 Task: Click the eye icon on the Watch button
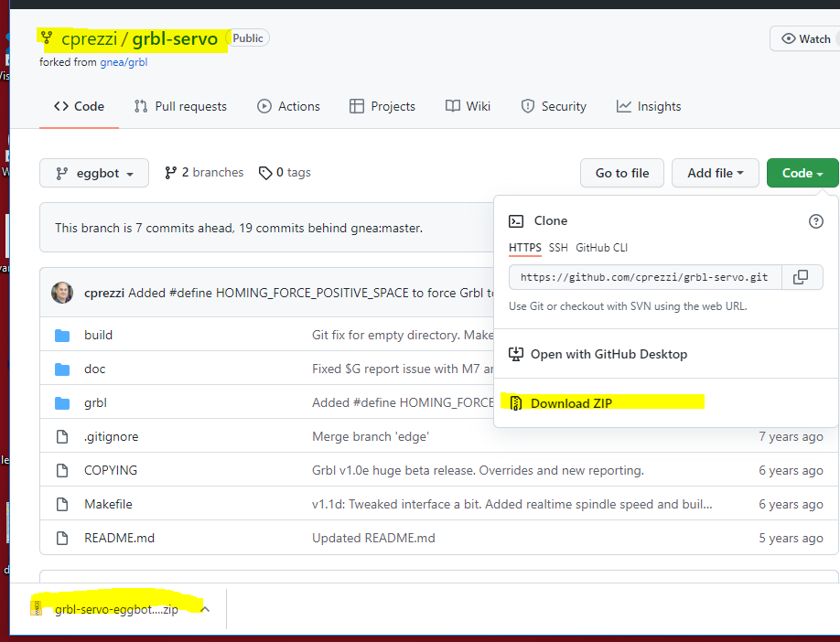788,37
